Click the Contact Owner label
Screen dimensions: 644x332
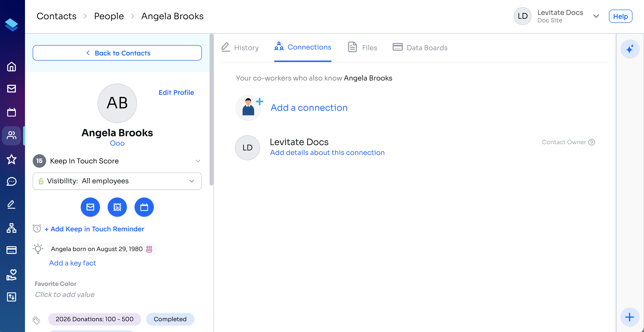pyautogui.click(x=564, y=142)
